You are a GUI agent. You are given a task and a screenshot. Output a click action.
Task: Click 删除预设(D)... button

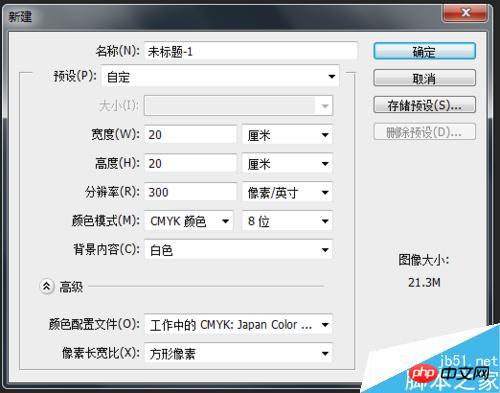[x=424, y=132]
